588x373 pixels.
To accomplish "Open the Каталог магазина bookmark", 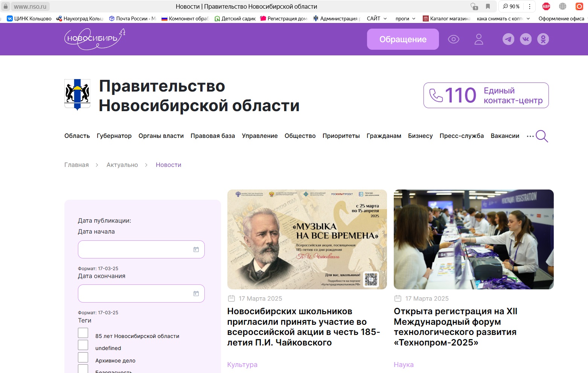I will [446, 18].
